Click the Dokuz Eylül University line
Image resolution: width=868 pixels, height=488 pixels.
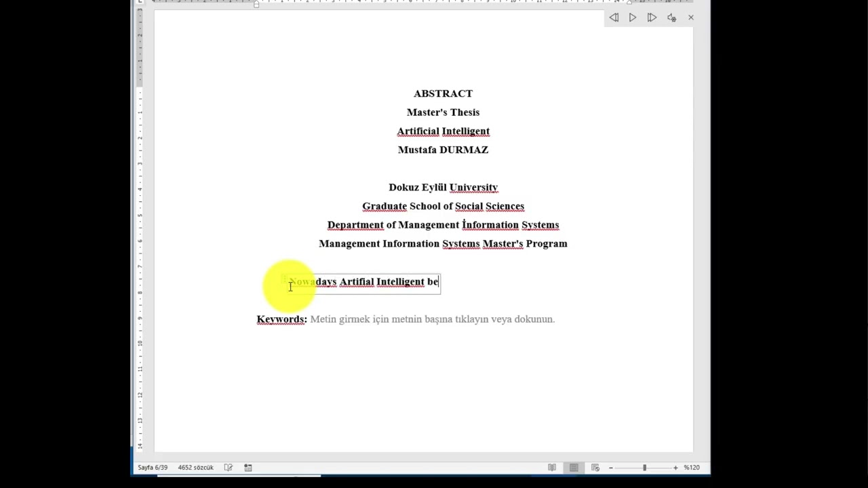point(443,188)
